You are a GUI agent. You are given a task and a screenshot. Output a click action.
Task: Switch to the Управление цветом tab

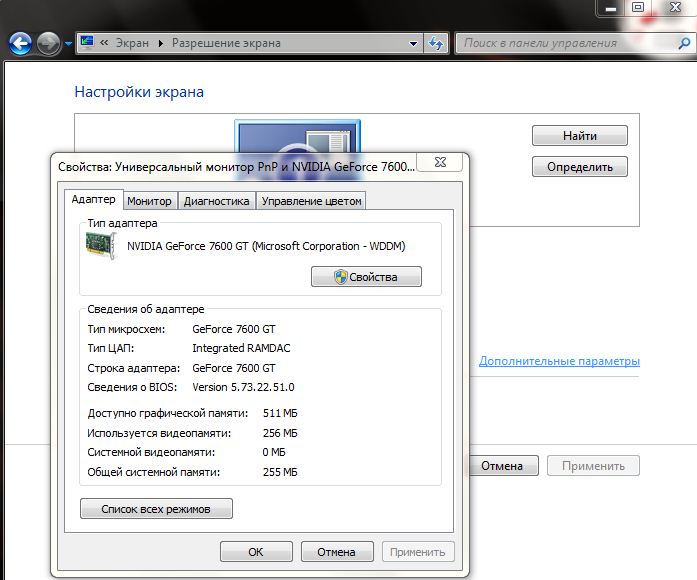(x=311, y=201)
